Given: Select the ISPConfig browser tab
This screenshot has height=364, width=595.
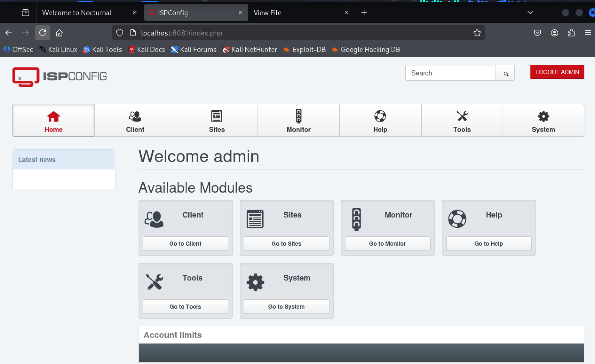Looking at the screenshot, I should point(196,12).
